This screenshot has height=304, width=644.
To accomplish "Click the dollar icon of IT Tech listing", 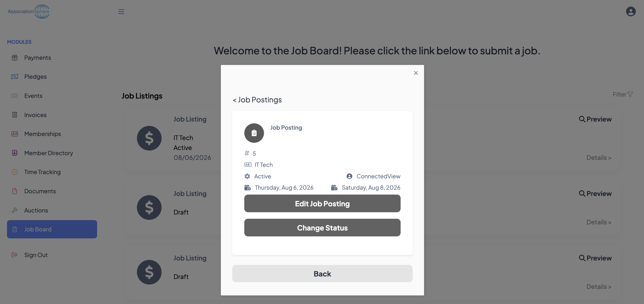I will click(149, 138).
